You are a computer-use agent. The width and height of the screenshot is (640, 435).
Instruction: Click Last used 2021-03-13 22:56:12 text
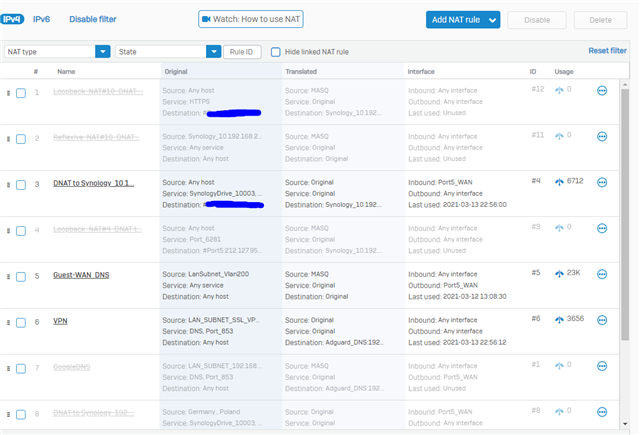click(x=457, y=342)
